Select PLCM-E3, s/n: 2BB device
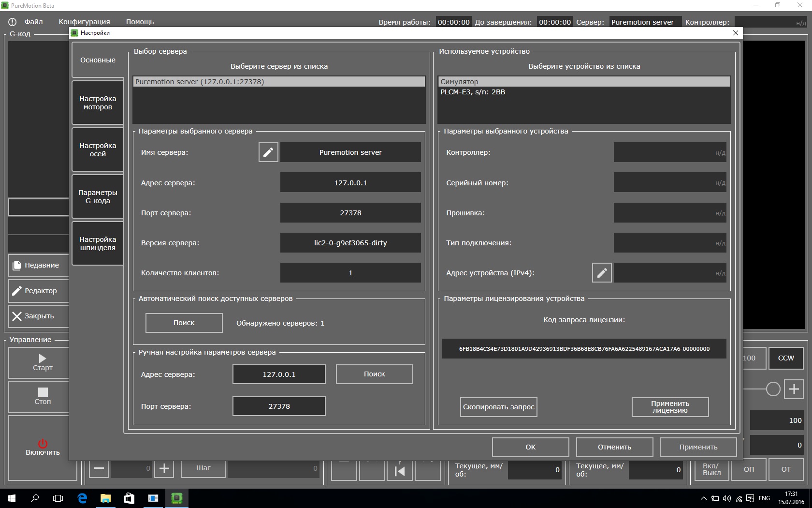The image size is (812, 508). [x=584, y=92]
